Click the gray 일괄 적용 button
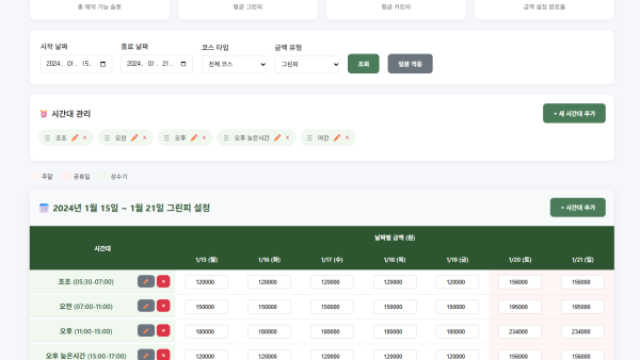This screenshot has height=360, width=640. [410, 64]
